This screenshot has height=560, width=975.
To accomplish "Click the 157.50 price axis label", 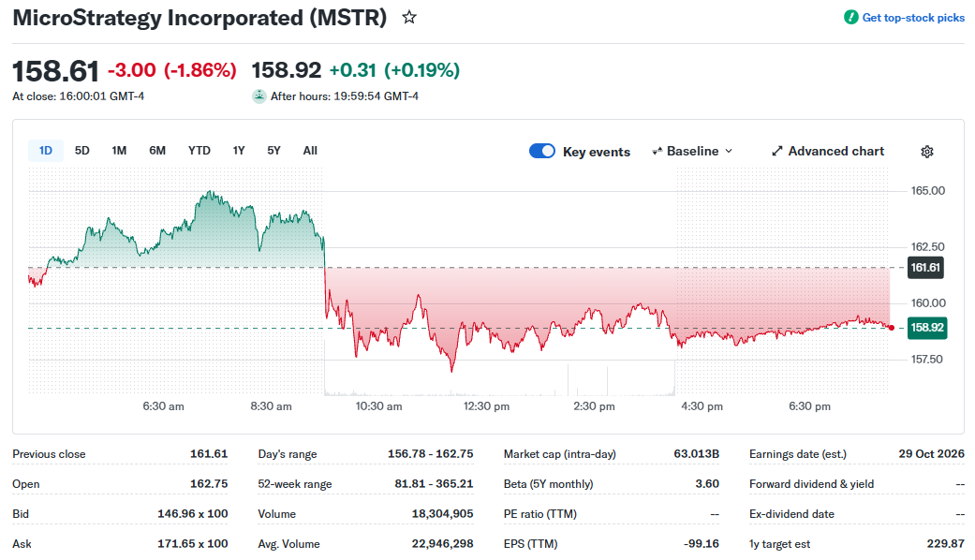I will tap(926, 359).
